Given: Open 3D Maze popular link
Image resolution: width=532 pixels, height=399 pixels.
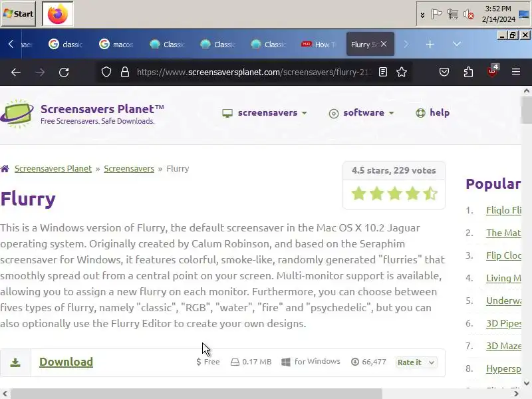Looking at the screenshot, I should point(503,346).
